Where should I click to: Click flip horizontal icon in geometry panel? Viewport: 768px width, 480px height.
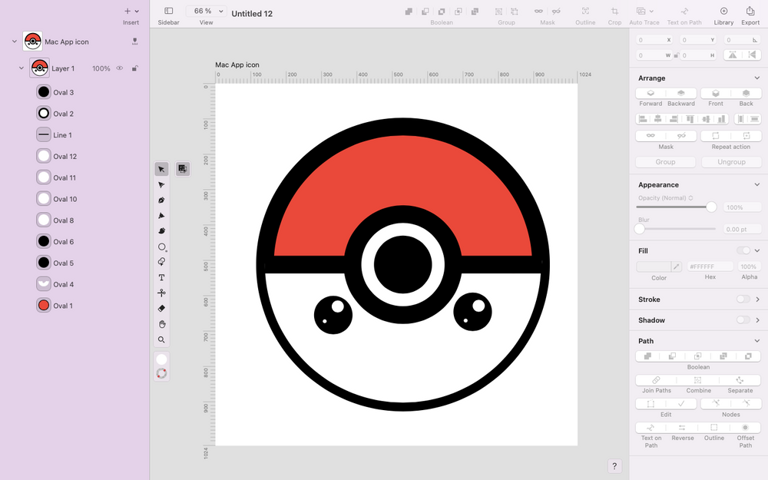point(733,55)
